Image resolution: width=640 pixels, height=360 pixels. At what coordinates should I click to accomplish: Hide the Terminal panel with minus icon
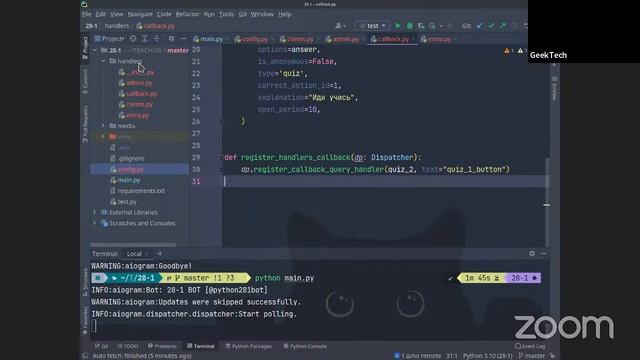(544, 253)
